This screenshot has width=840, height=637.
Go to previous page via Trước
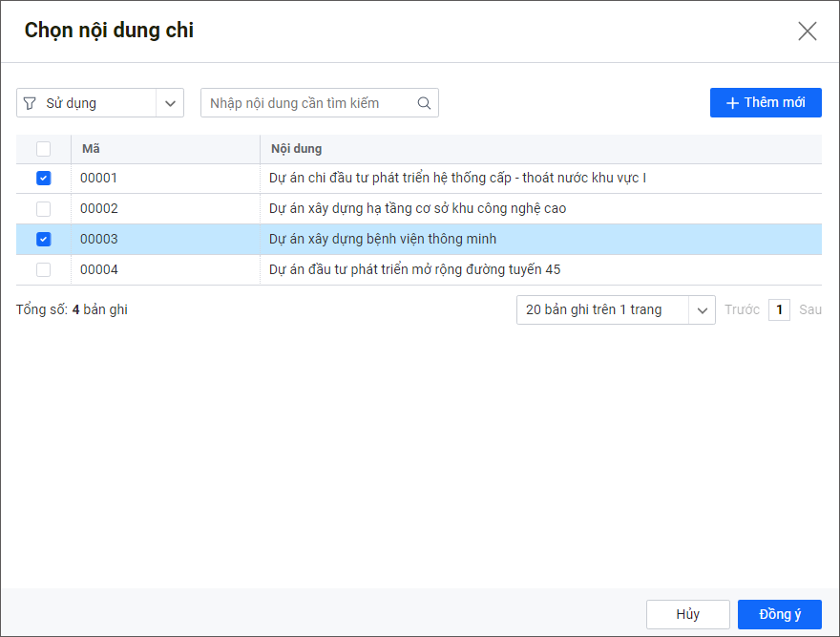[x=742, y=309]
